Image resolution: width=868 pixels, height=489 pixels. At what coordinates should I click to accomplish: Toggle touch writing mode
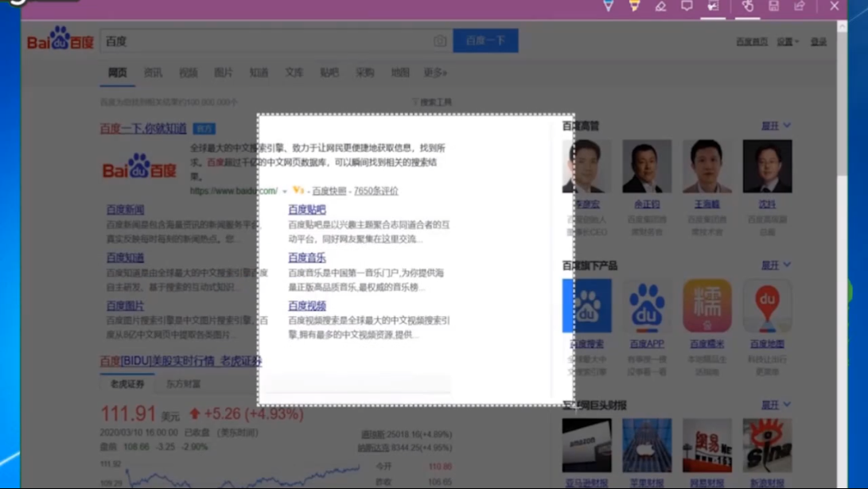(x=747, y=6)
